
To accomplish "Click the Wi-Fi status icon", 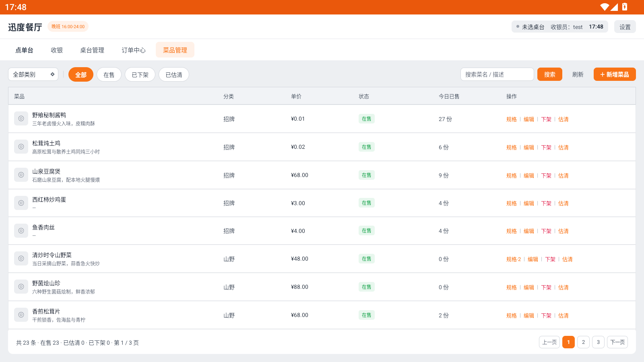I will [x=605, y=7].
